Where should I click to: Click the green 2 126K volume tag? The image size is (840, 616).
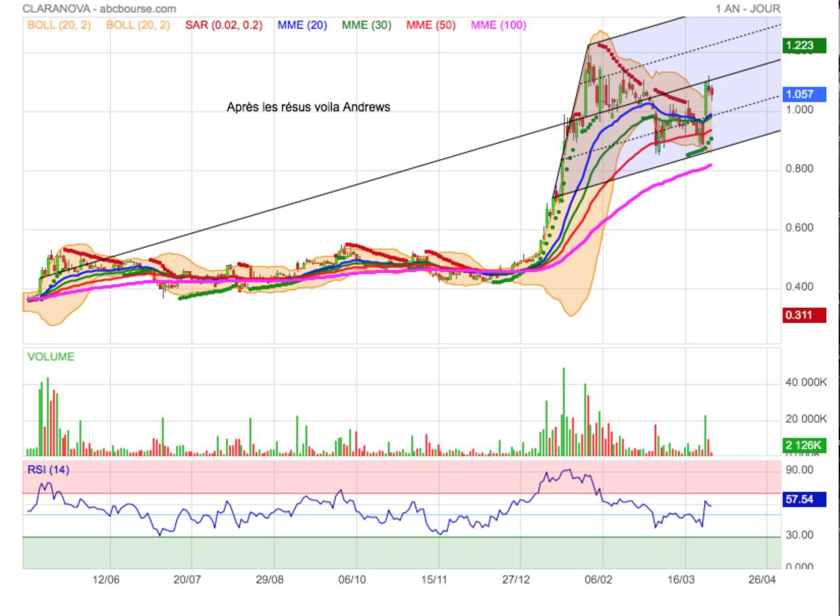click(x=804, y=446)
